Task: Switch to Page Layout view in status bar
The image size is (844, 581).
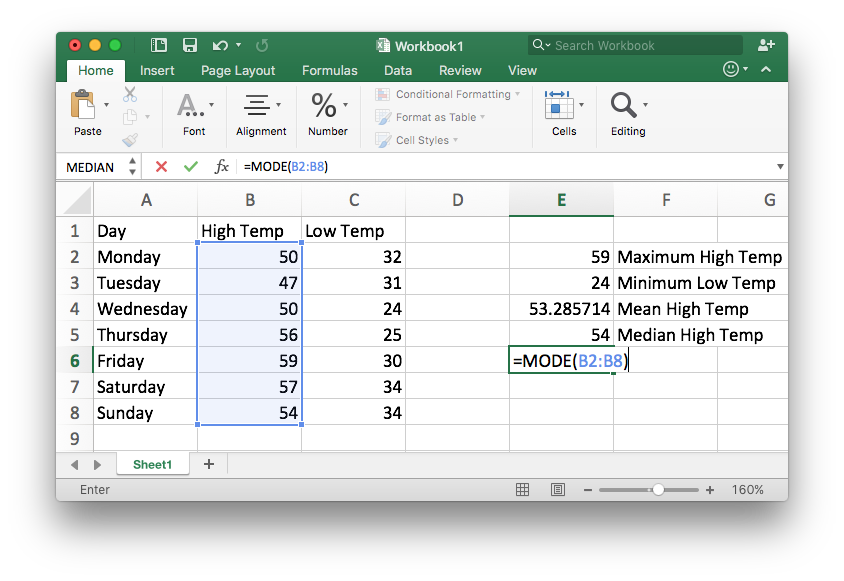Action: pos(557,490)
